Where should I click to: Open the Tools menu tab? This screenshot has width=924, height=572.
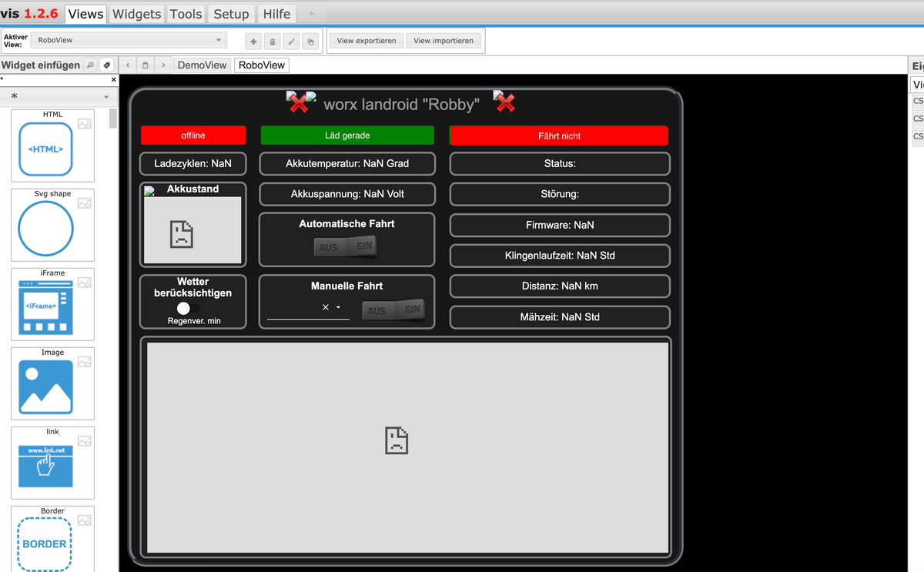186,14
